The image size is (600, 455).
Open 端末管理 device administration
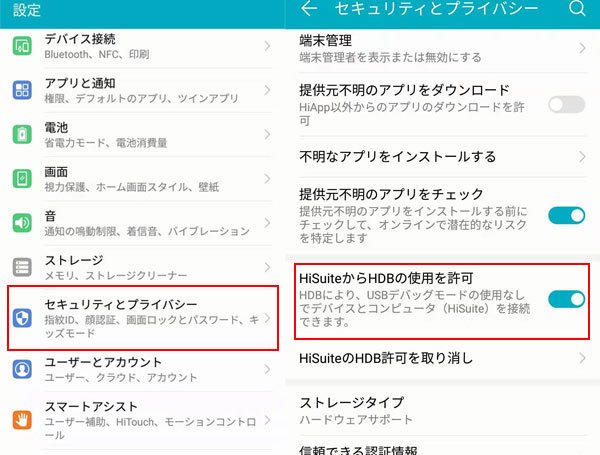(x=442, y=49)
